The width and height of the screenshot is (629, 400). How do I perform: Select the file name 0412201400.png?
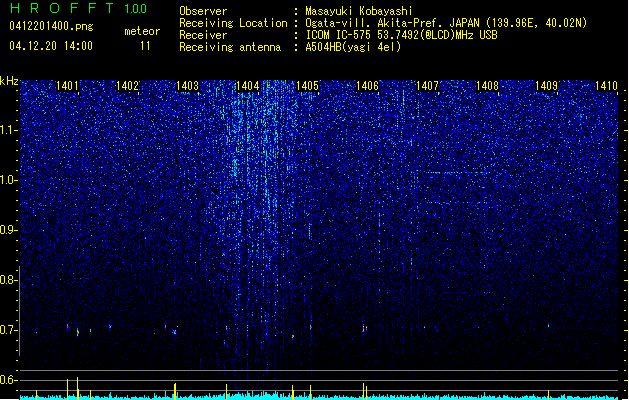tap(51, 26)
